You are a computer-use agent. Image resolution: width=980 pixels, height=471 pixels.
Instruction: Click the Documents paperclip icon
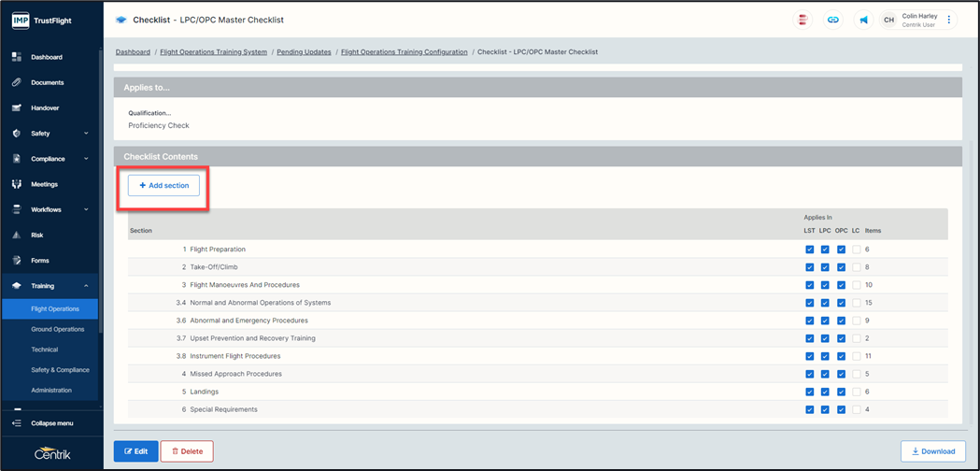17,82
